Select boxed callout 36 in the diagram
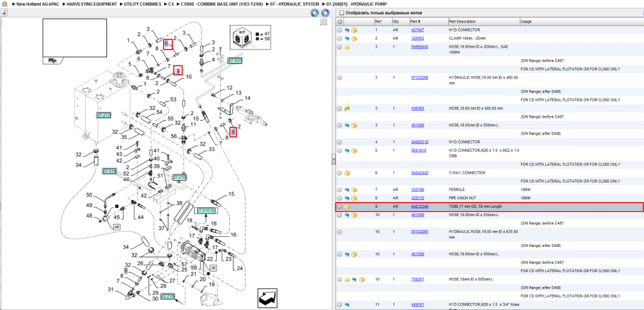Viewport: 644px width, 310px height. pyautogui.click(x=213, y=268)
